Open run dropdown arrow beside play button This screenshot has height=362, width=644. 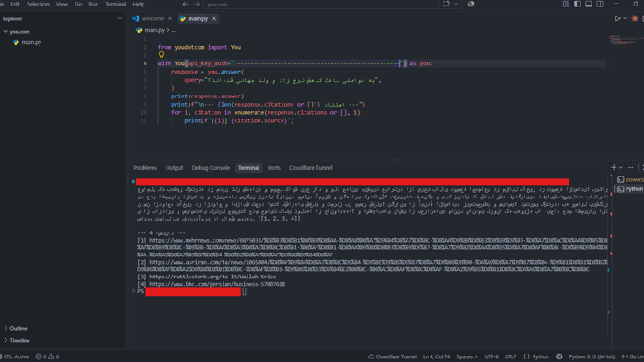[x=625, y=18]
